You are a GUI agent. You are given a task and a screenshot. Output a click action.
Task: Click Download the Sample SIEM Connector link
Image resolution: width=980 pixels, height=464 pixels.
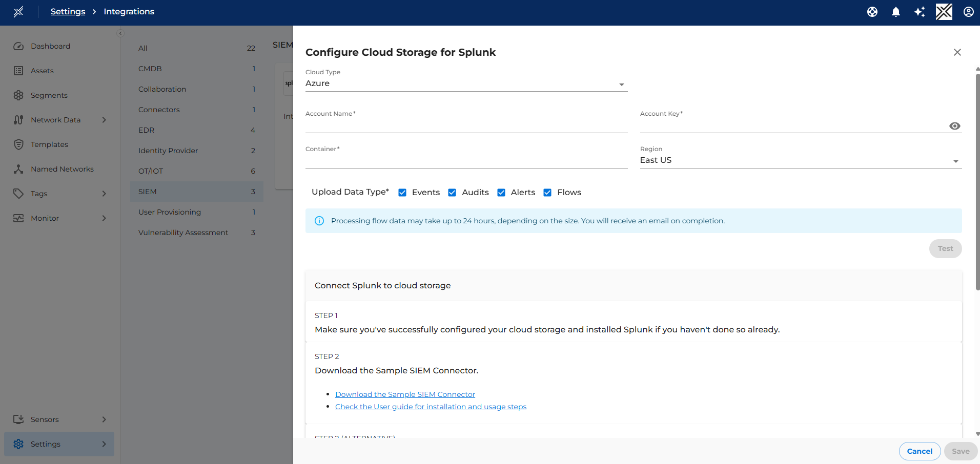tap(405, 394)
